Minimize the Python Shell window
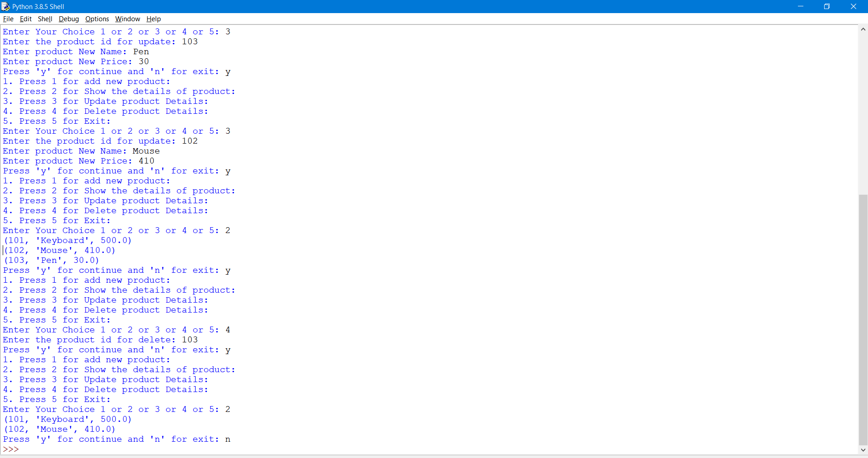The image size is (868, 458). click(x=800, y=6)
